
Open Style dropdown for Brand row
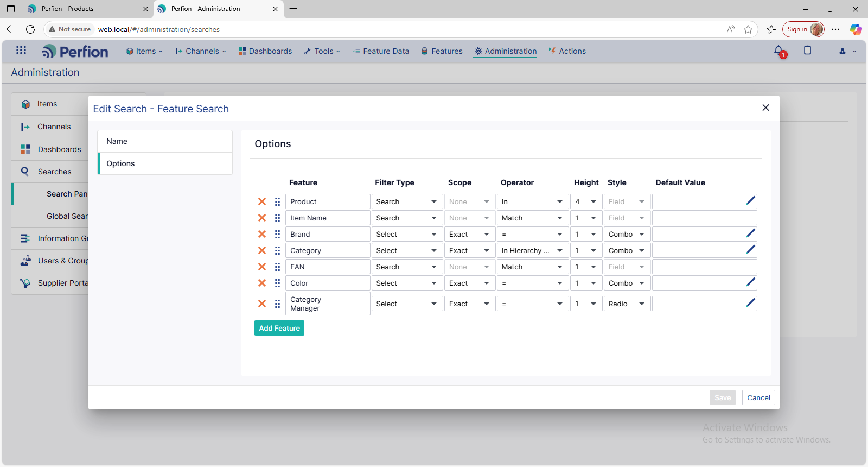pos(627,234)
